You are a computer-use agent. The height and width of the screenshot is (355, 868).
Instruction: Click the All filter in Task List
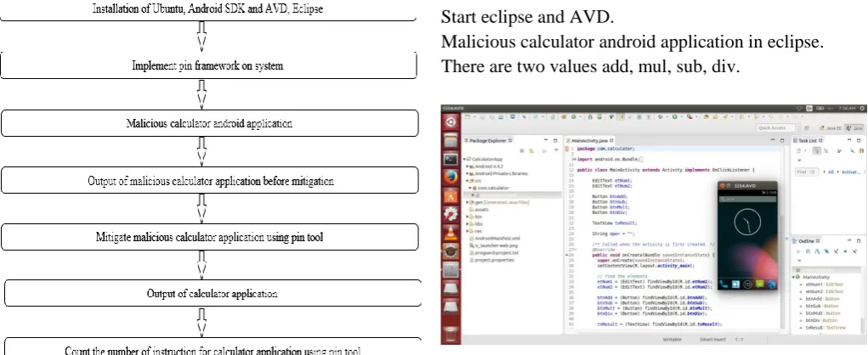click(x=830, y=172)
